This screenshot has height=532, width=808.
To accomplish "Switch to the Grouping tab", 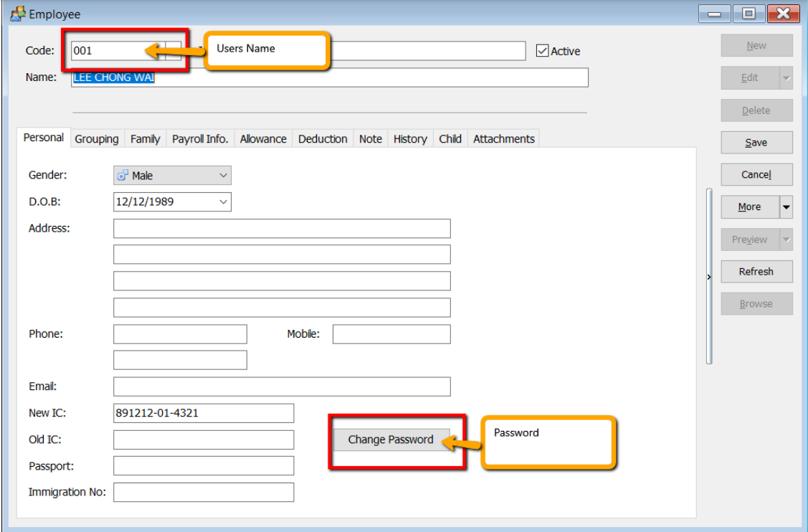I will pyautogui.click(x=97, y=139).
